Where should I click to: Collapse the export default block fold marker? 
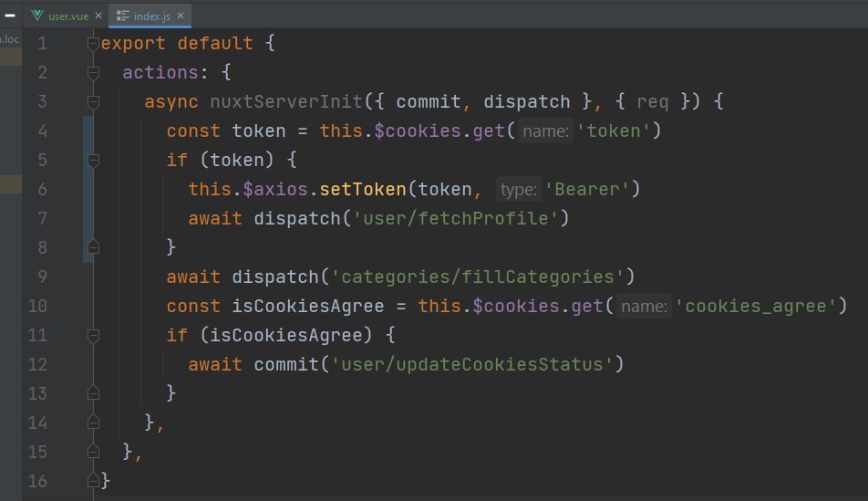pyautogui.click(x=93, y=44)
